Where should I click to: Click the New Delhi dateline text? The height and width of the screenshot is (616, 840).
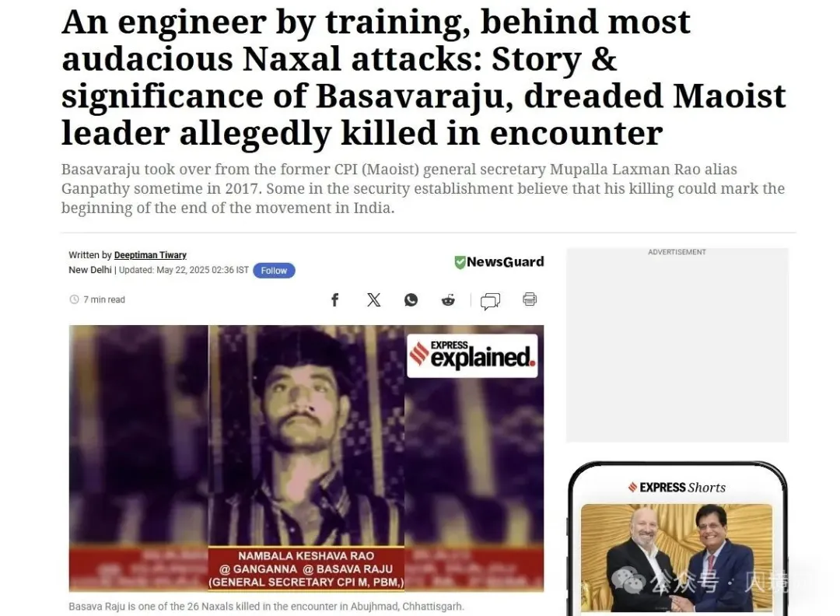click(x=90, y=270)
